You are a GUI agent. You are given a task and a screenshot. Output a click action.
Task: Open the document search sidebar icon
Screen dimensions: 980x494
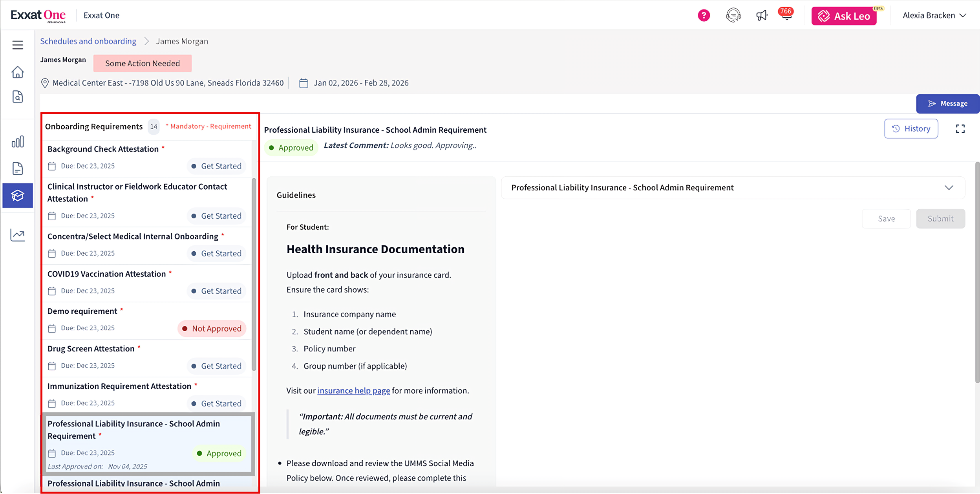click(18, 97)
